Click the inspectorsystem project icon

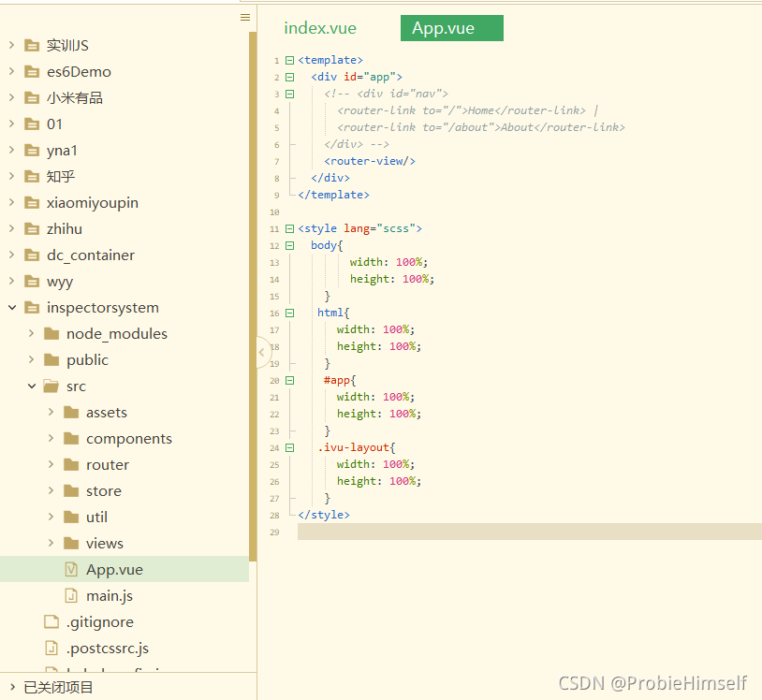(32, 308)
